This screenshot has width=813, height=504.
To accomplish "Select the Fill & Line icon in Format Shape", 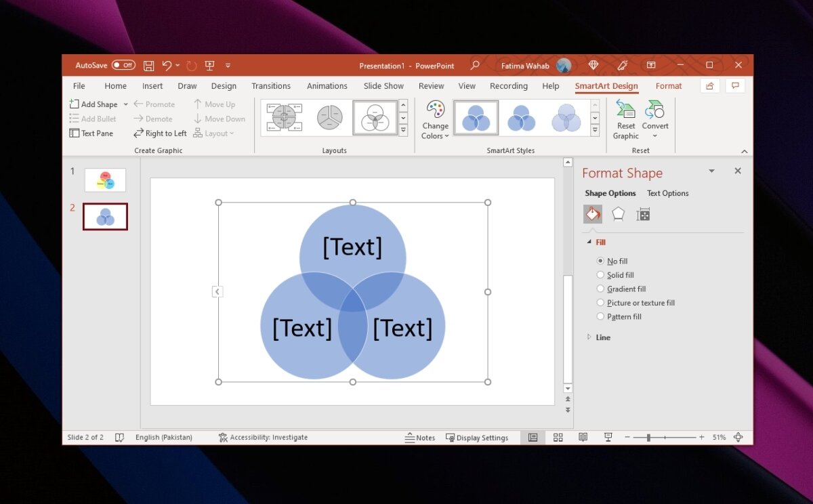I will click(x=593, y=213).
